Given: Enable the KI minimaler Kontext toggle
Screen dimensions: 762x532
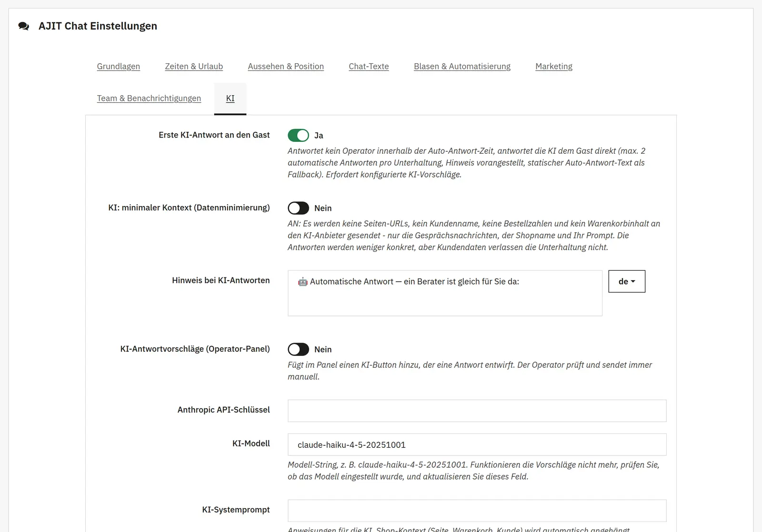Looking at the screenshot, I should pos(298,208).
